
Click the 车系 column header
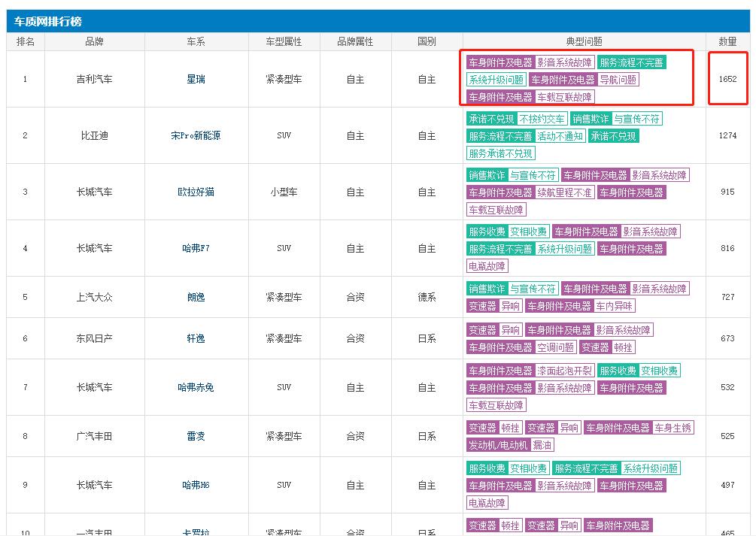tap(196, 41)
